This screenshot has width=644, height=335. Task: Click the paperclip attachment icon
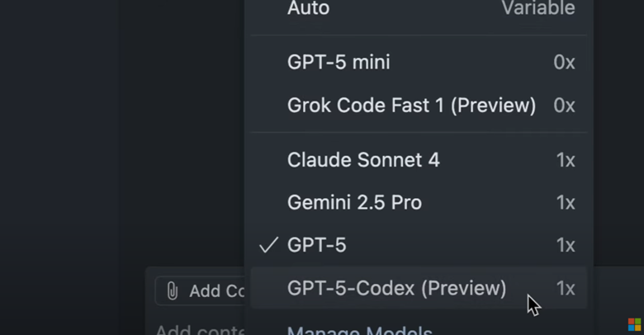[x=173, y=290]
